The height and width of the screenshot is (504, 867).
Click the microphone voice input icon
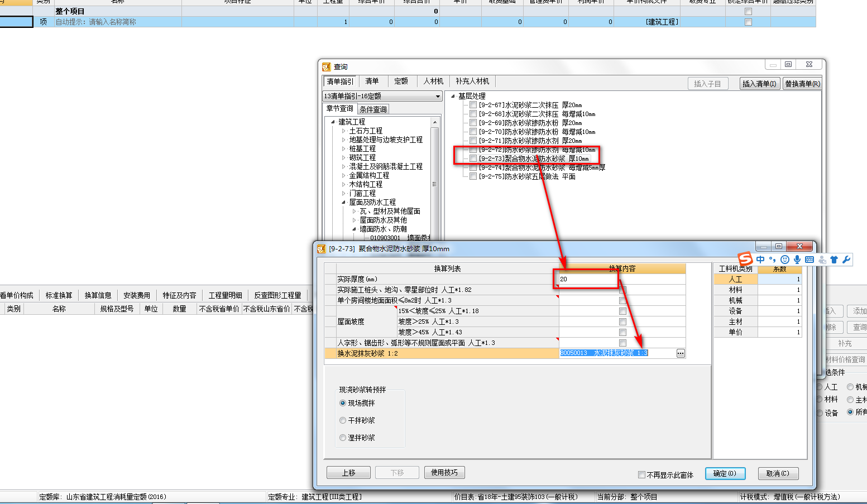797,260
